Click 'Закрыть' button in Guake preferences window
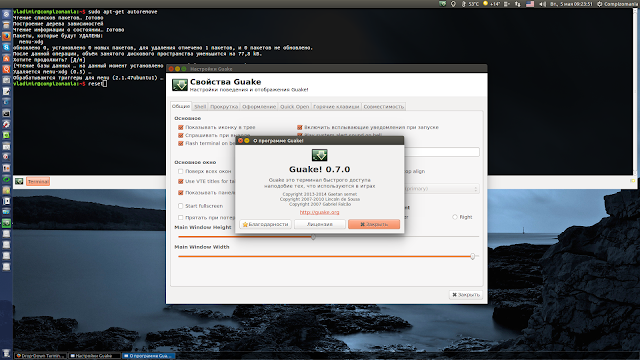Viewport: 640px width, 360px height. click(x=466, y=295)
